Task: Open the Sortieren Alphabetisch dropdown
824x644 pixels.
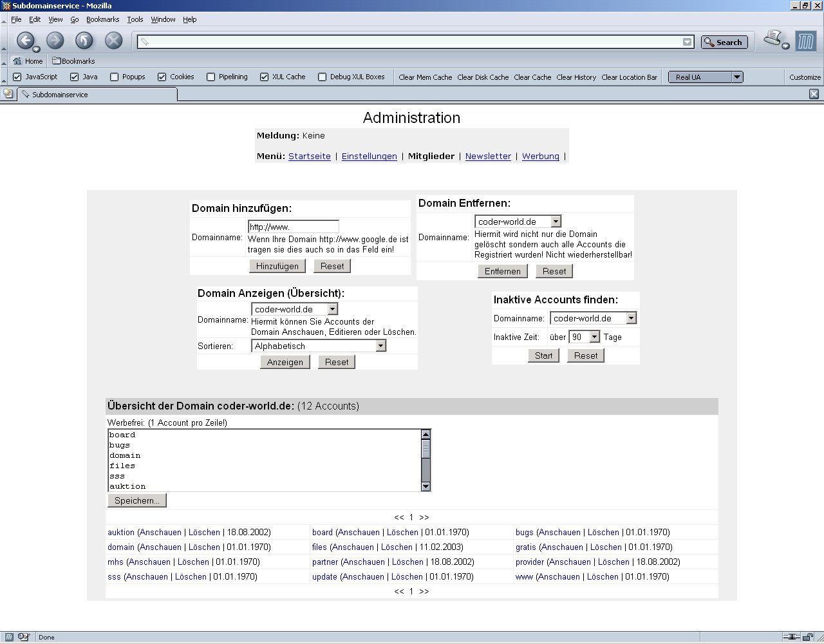Action: [319, 346]
